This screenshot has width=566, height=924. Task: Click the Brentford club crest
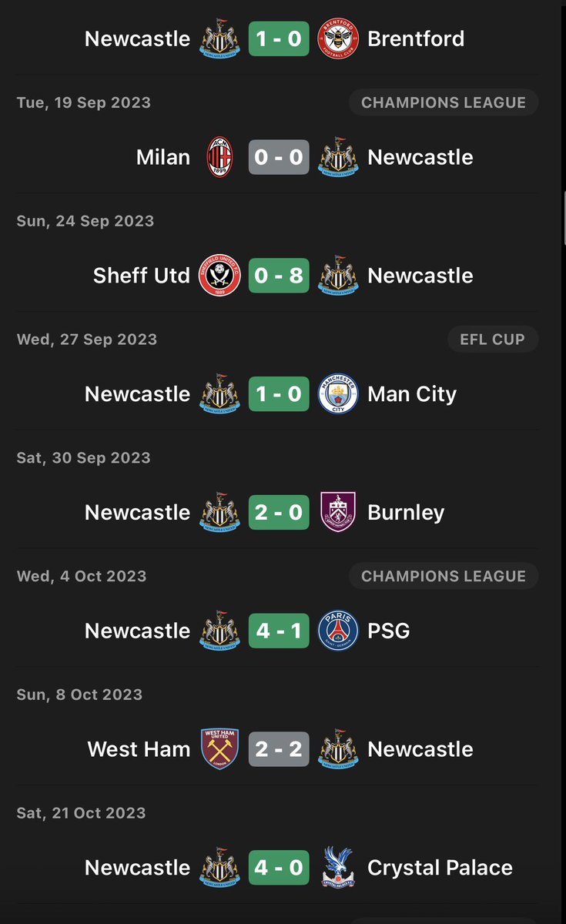click(x=338, y=38)
